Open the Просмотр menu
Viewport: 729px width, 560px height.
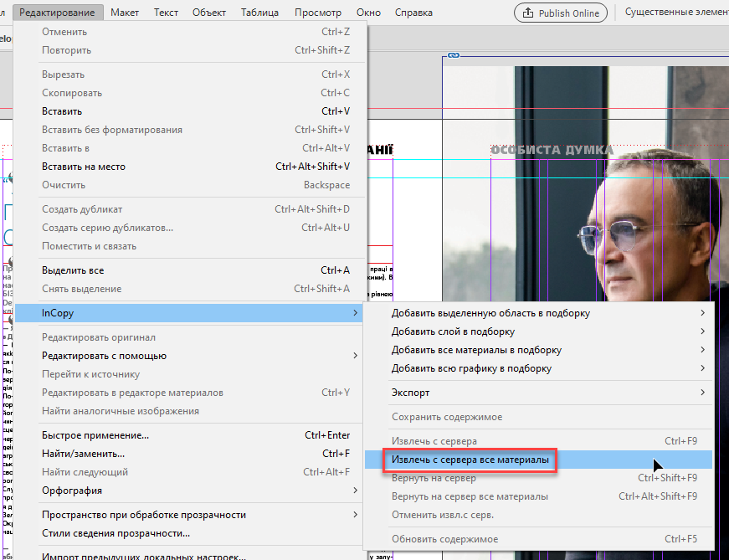click(318, 13)
